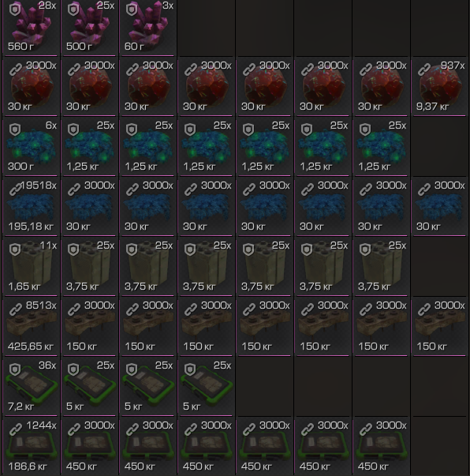Click the empty slot after pink crystals
The height and width of the screenshot is (476, 470).
pos(206,28)
